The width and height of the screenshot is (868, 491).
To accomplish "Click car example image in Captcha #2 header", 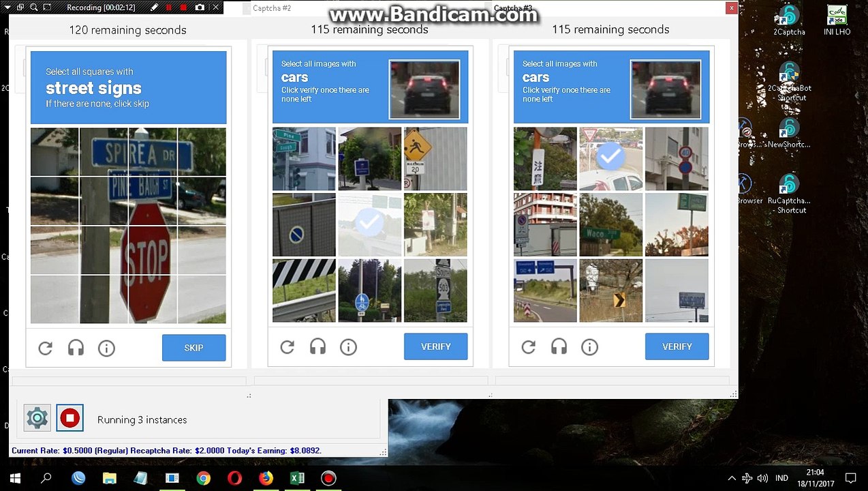I will (424, 89).
